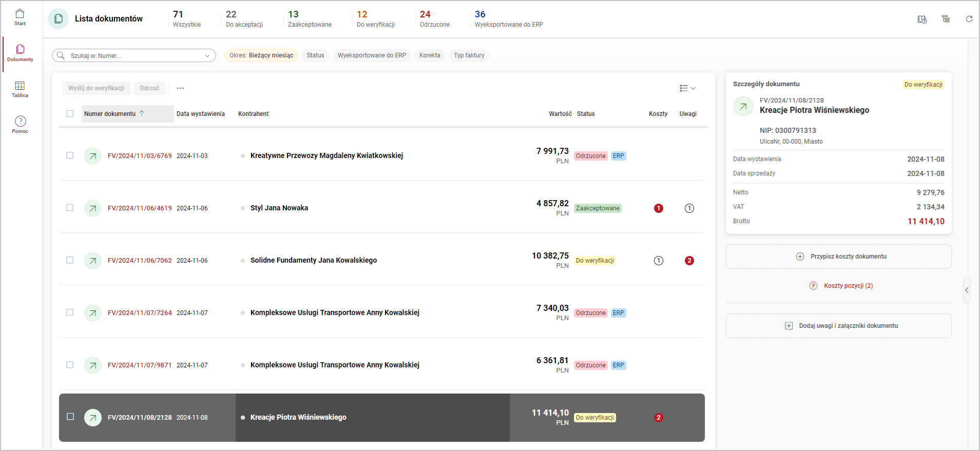Open the three-dots more actions menu

point(180,88)
